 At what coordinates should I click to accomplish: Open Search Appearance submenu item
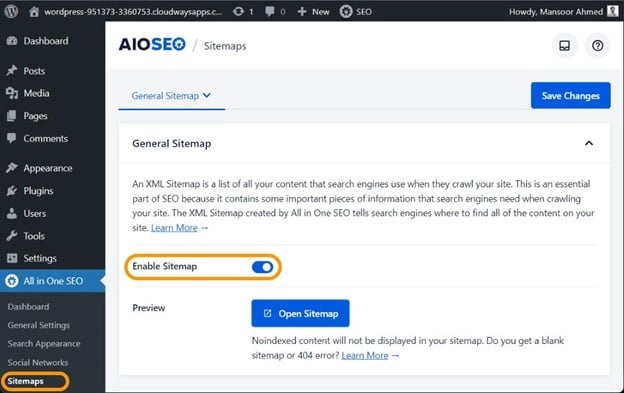[44, 344]
